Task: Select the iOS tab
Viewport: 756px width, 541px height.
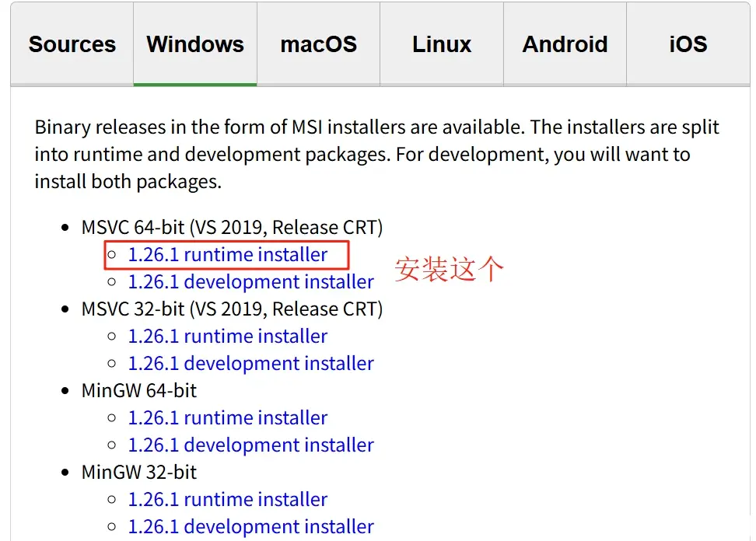Action: click(688, 44)
